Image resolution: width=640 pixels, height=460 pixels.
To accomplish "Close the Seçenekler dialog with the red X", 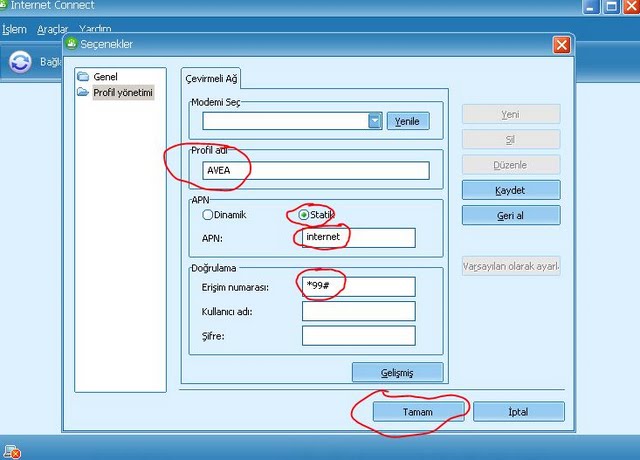I will tap(562, 44).
